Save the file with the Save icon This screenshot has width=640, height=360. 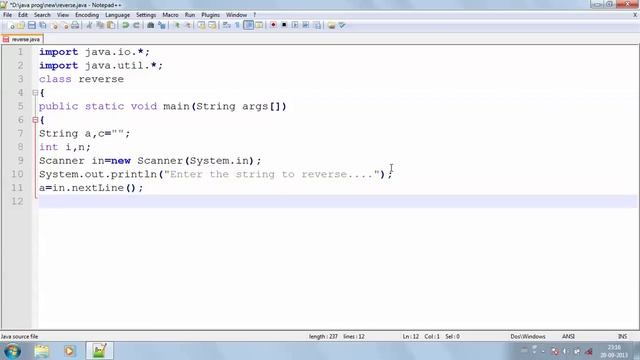click(31, 25)
